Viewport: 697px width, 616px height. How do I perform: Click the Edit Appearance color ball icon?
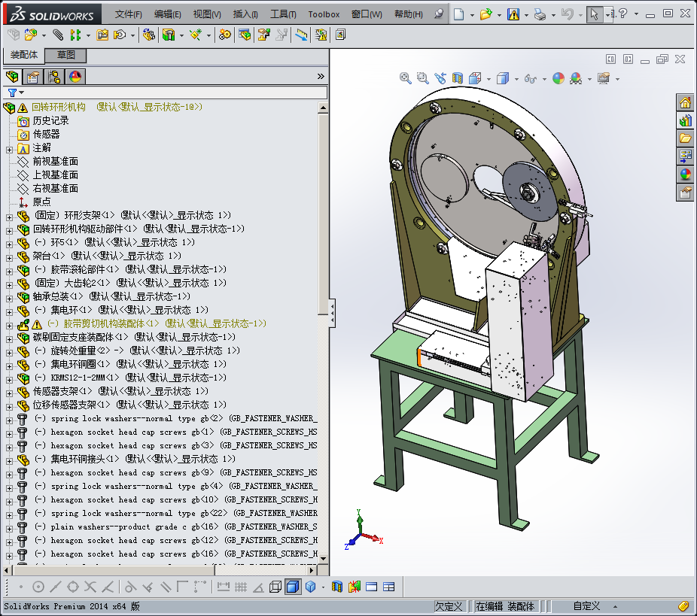[x=559, y=78]
